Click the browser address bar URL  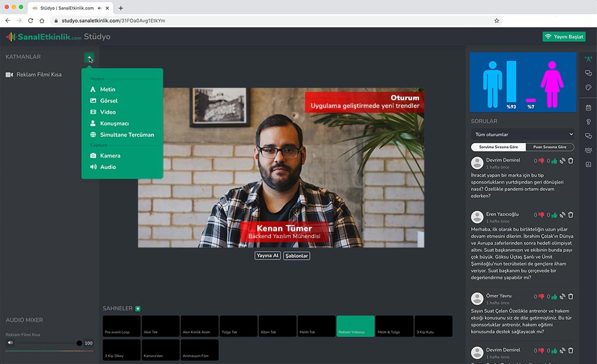pyautogui.click(x=113, y=20)
